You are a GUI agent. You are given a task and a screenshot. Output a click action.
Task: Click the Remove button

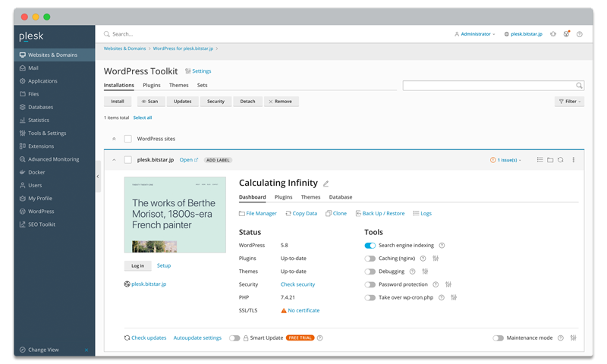pyautogui.click(x=281, y=102)
